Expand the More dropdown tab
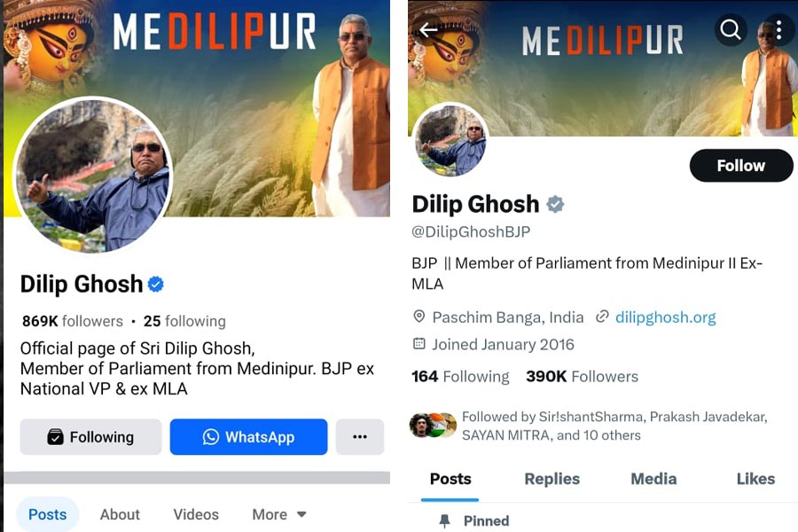798x532 pixels. [x=279, y=514]
